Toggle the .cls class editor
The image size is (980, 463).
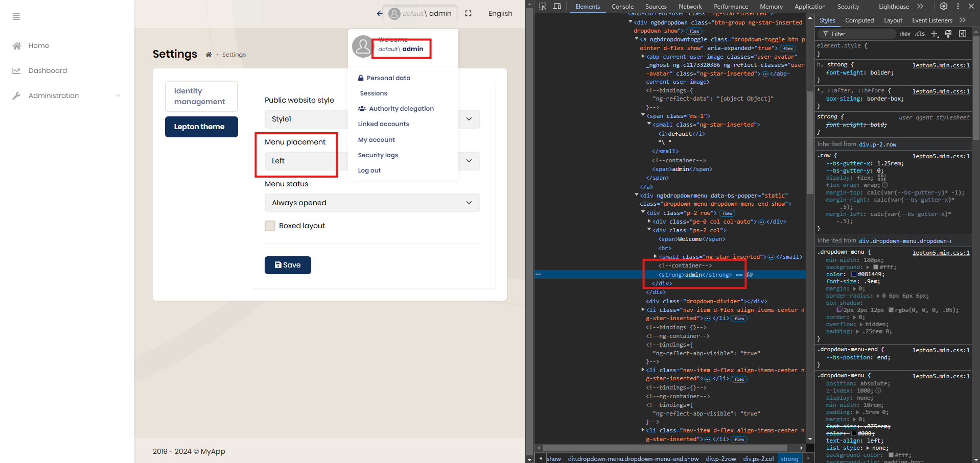[x=920, y=34]
